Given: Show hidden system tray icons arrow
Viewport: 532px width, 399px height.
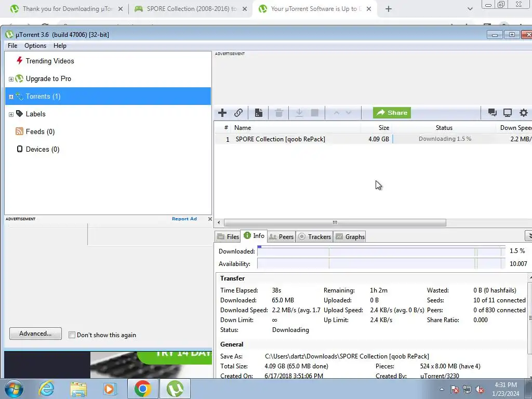Looking at the screenshot, I should pos(442,389).
